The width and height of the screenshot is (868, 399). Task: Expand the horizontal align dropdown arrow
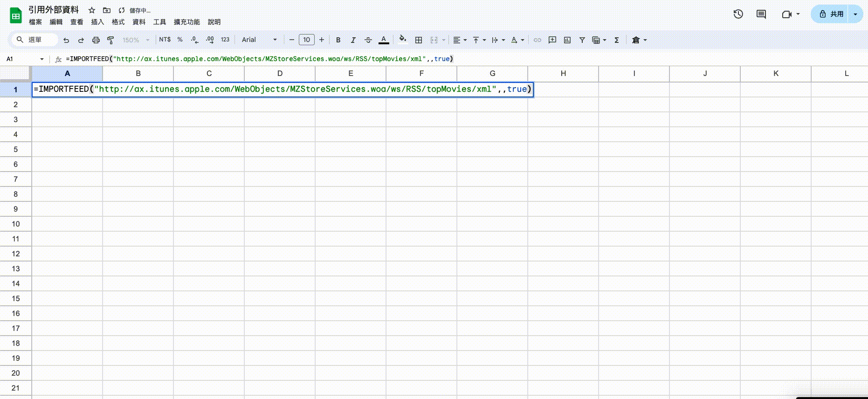pyautogui.click(x=465, y=40)
